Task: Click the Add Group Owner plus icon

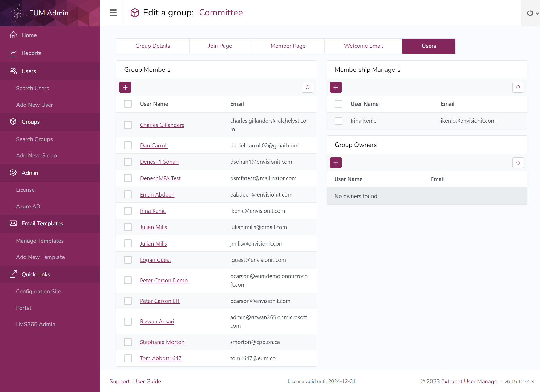Action: tap(336, 163)
